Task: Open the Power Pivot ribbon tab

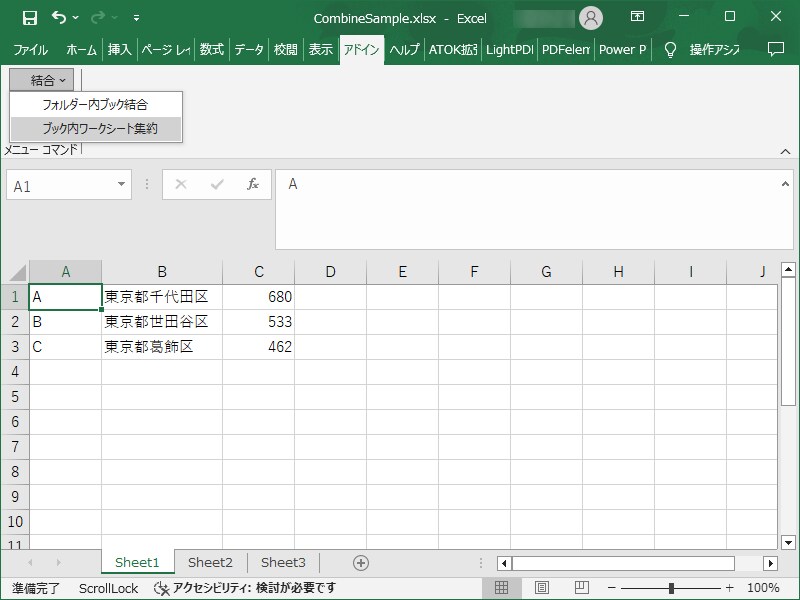Action: tap(622, 49)
